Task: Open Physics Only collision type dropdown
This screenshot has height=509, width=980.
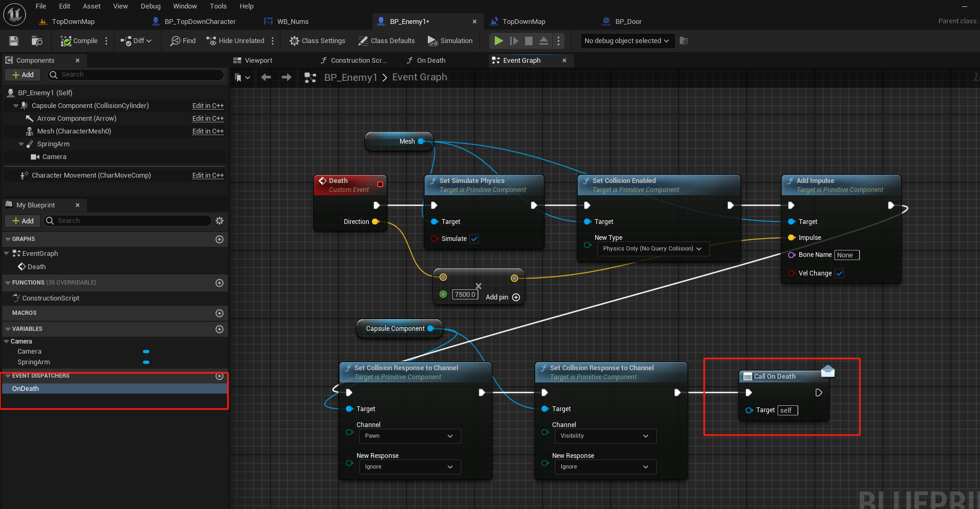Action: pos(653,249)
